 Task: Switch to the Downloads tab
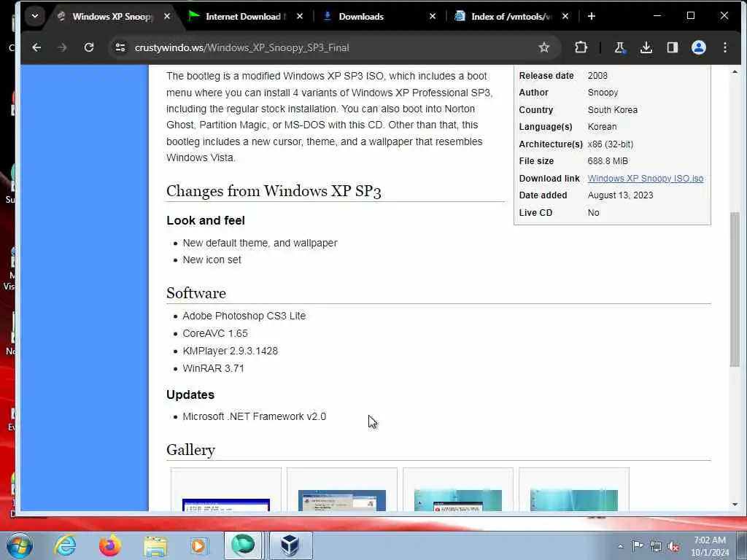pos(360,16)
